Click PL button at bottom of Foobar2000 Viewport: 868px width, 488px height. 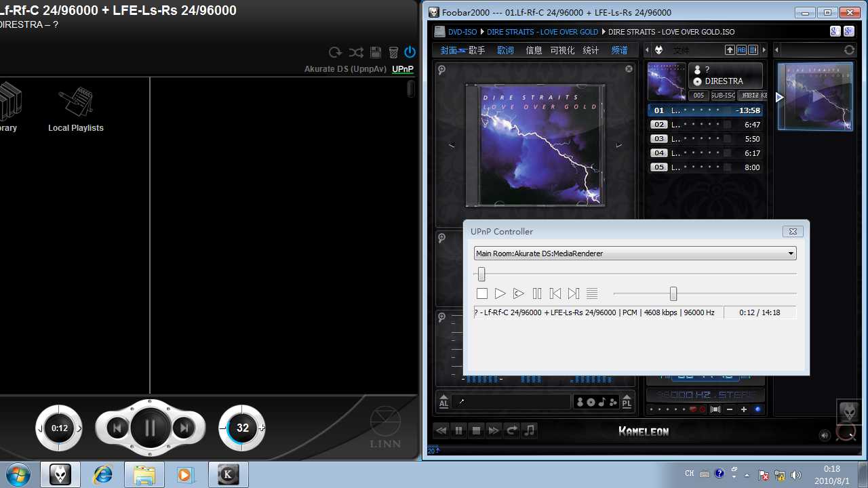point(627,401)
